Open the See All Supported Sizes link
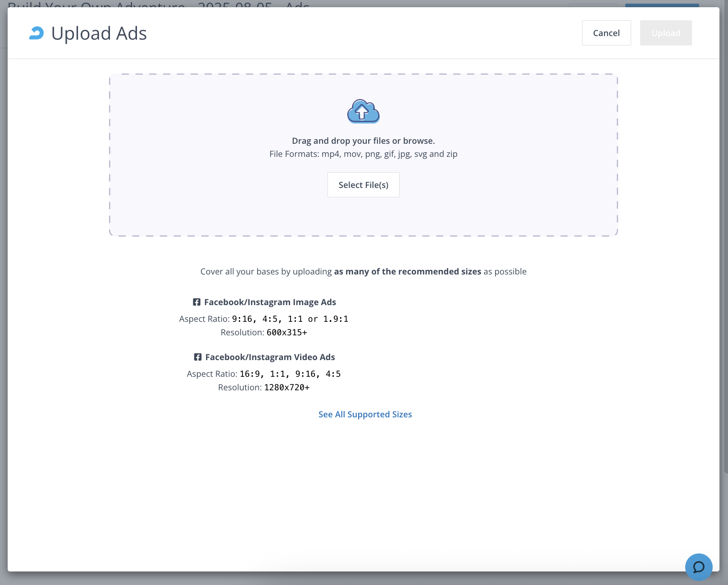This screenshot has width=728, height=585. coord(365,414)
